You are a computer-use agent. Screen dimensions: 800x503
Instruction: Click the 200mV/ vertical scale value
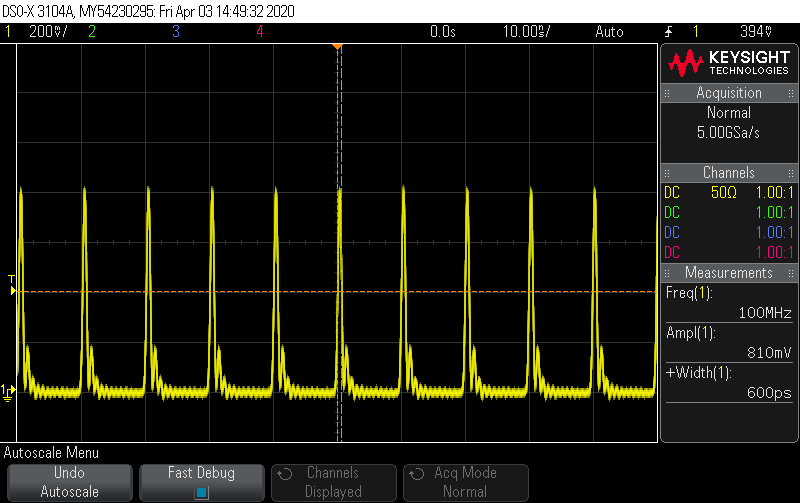point(48,32)
